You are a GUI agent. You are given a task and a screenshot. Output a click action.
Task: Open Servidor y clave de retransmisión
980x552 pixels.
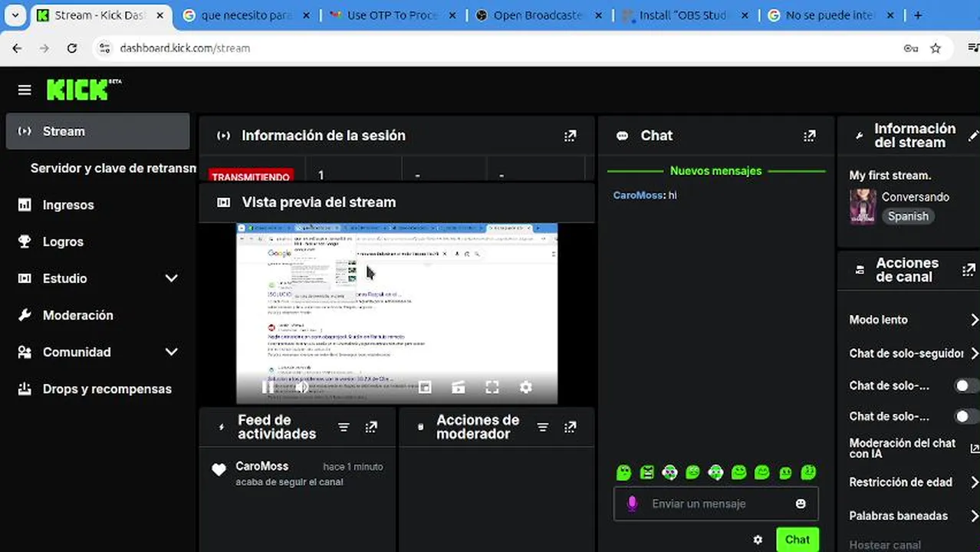(x=113, y=168)
